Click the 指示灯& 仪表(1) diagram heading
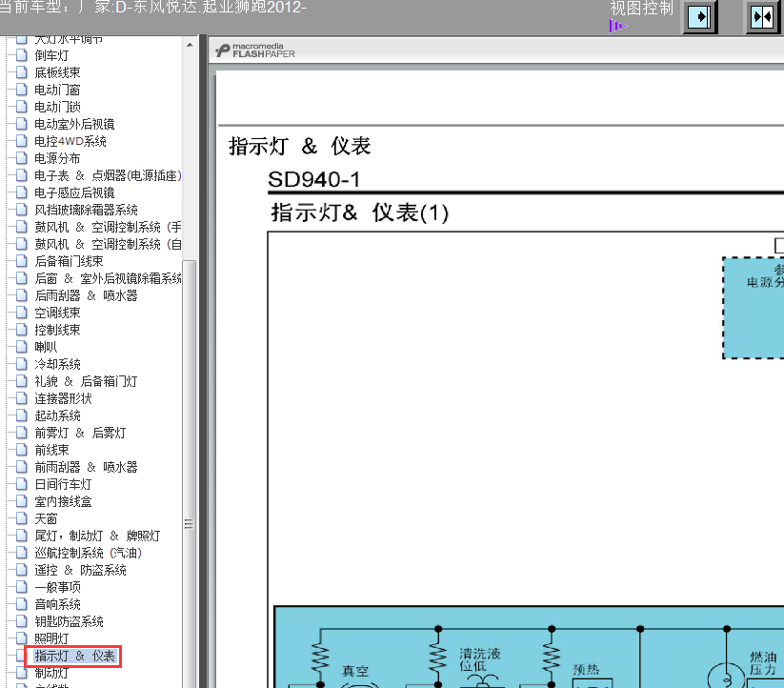This screenshot has width=784, height=688. [360, 212]
